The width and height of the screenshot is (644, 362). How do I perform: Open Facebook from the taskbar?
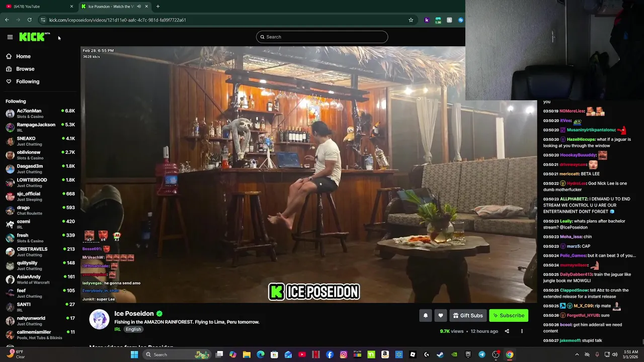[330, 354]
